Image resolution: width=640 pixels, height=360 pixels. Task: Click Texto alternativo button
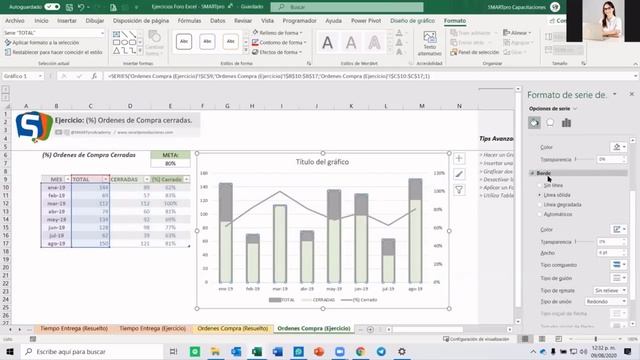[429, 44]
